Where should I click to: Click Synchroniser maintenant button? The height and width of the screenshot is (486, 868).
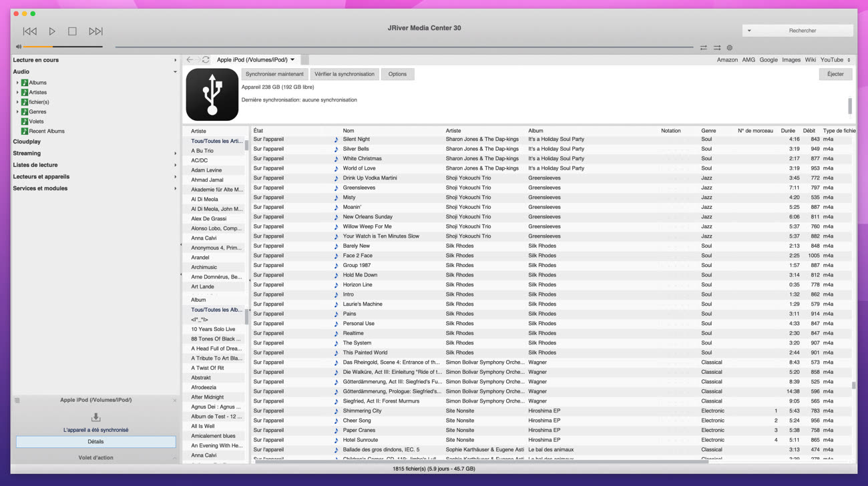[274, 74]
